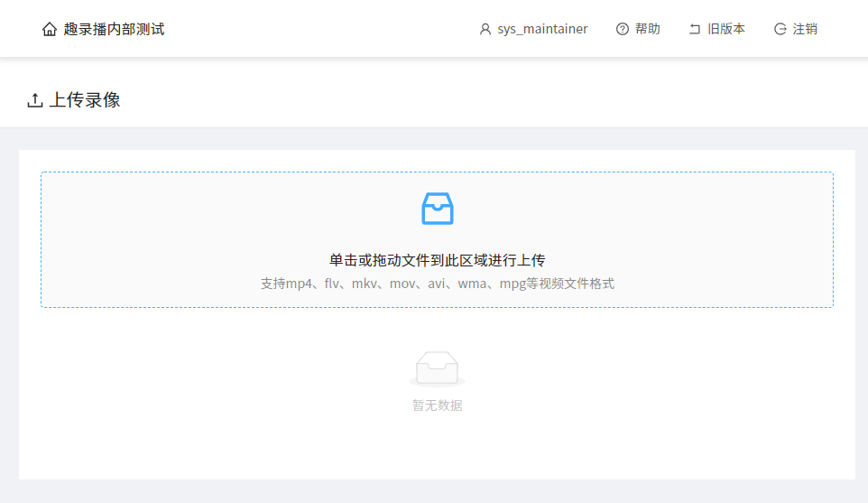Open the sys_maintainer account name
Viewport: 868px width, 503px height.
[542, 29]
